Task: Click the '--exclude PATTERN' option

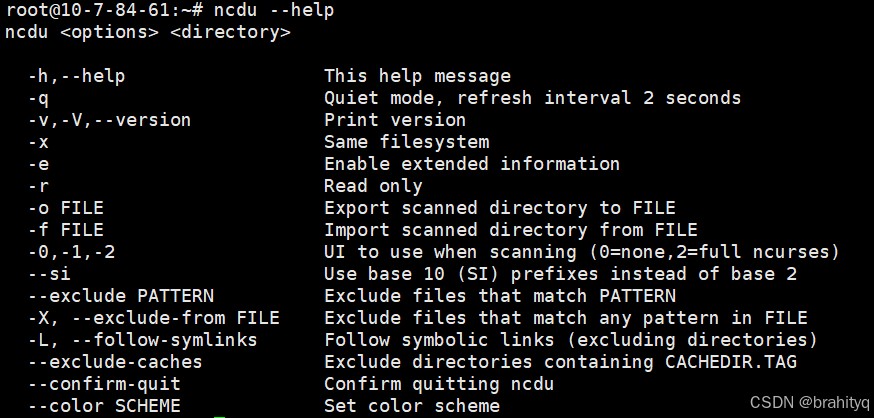Action: coord(121,296)
